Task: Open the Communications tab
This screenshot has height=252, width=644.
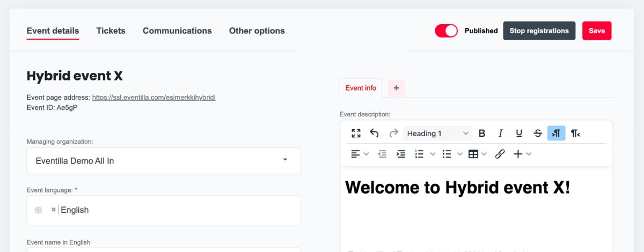Action: coord(177,31)
